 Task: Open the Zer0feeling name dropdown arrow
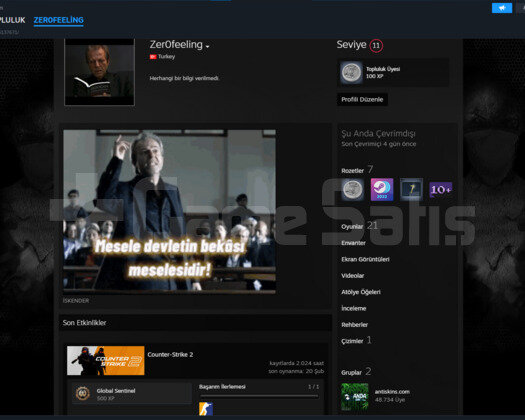click(208, 46)
